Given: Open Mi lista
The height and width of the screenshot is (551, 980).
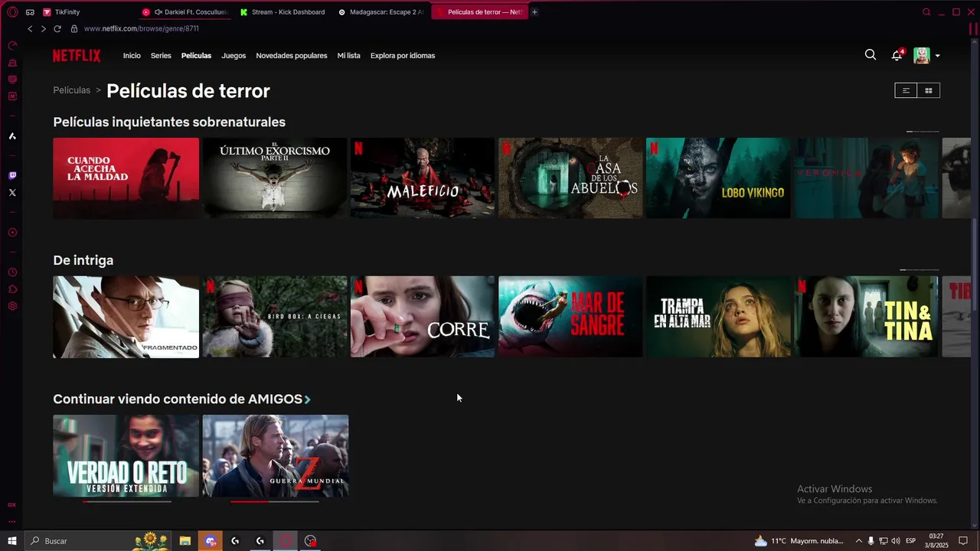Looking at the screenshot, I should click(x=348, y=56).
